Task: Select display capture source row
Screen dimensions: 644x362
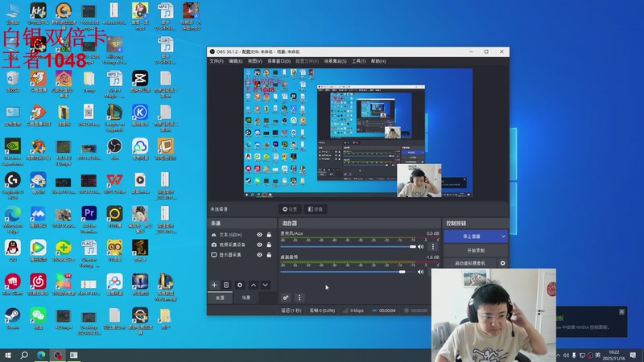Action: click(x=242, y=255)
